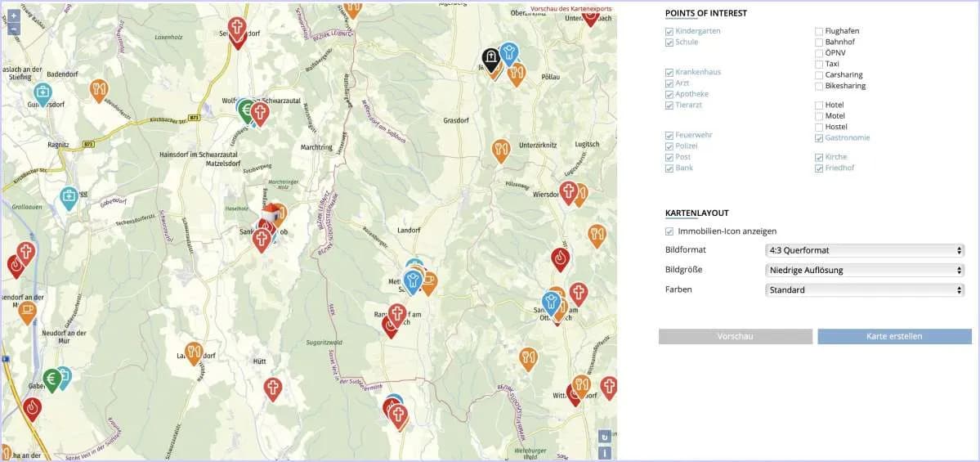This screenshot has height=462, width=980.
Task: Click the restaurant marker at Wittmannsdorf
Action: coord(581,387)
